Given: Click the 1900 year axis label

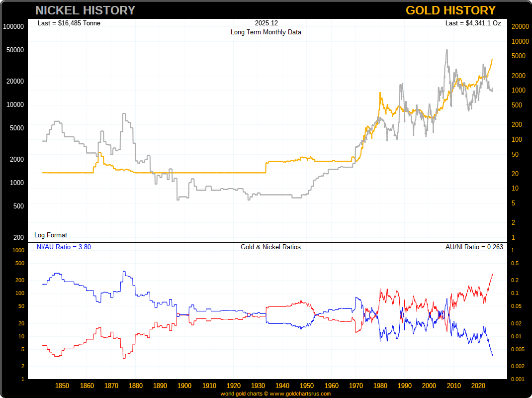Looking at the screenshot, I should (184, 386).
